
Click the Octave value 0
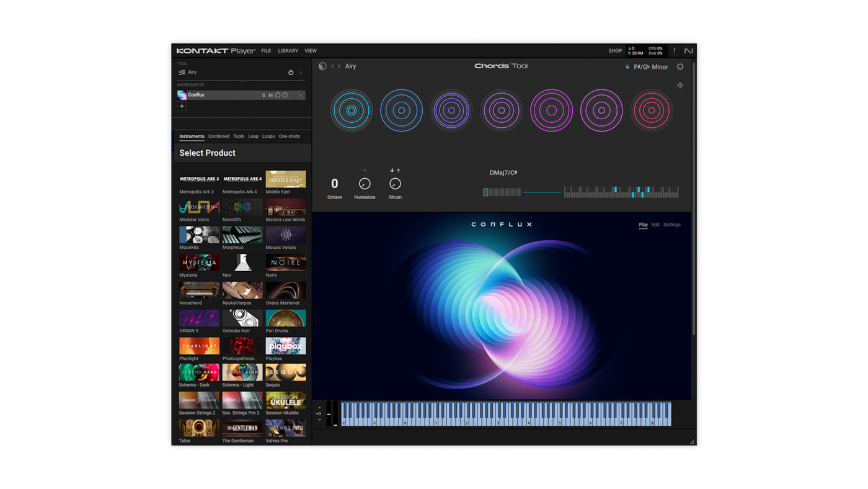pos(335,184)
